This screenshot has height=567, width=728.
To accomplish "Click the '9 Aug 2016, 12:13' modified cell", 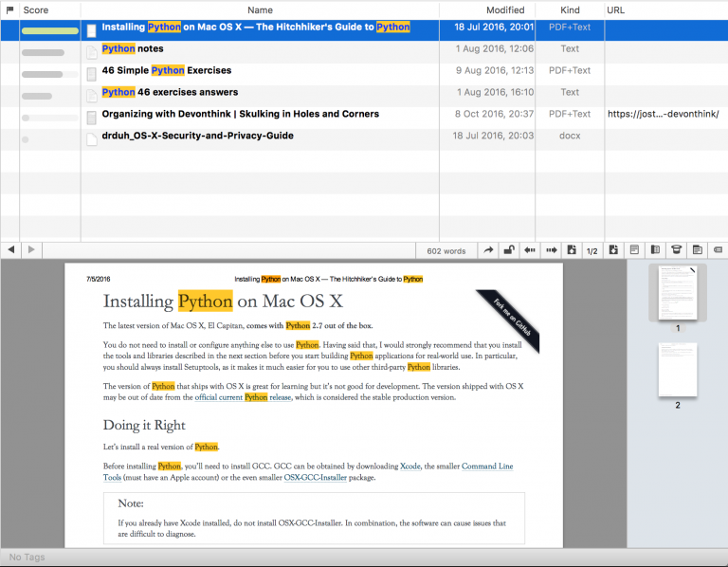I will click(x=495, y=70).
